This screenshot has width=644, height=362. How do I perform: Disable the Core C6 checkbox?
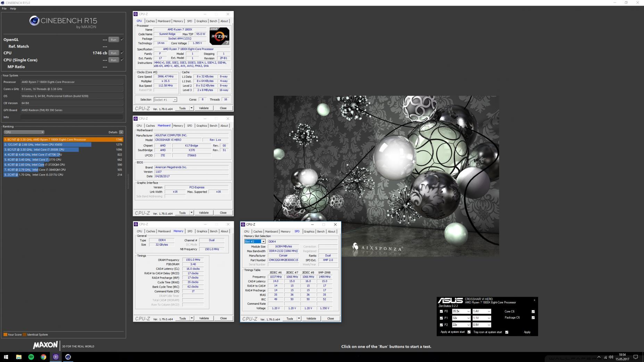533,311
